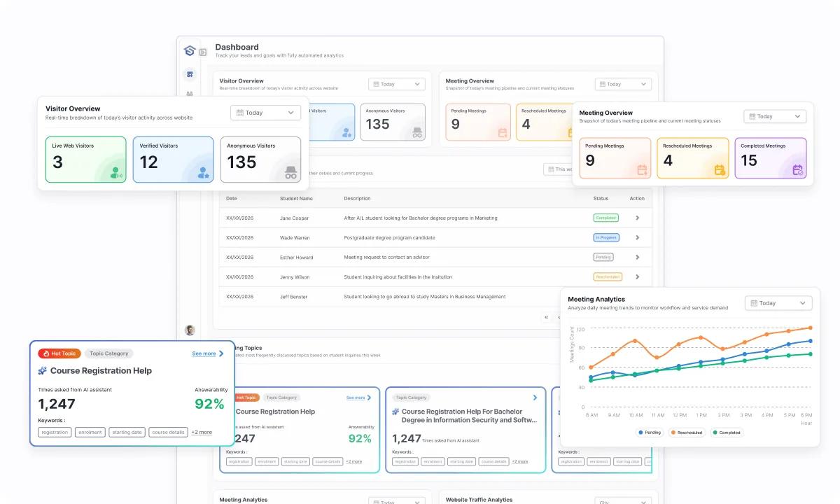Click Rescheduled status badge for Jenny Wilson

point(608,276)
